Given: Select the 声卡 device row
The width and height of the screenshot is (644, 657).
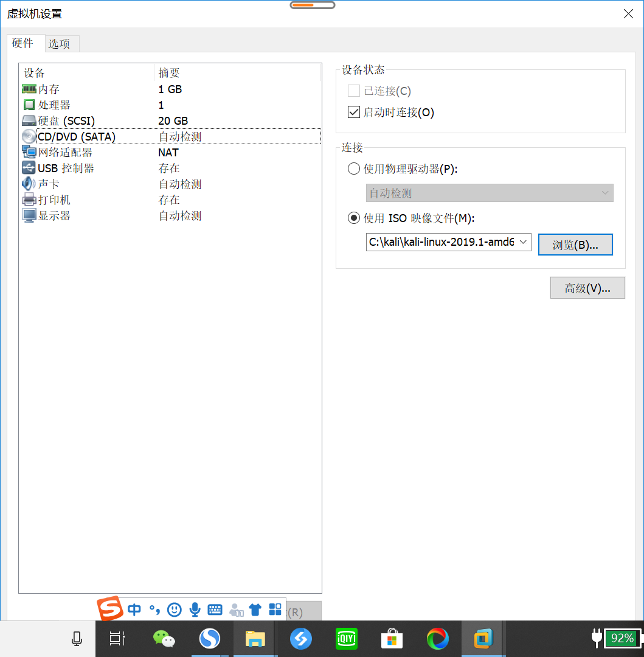Looking at the screenshot, I should pyautogui.click(x=171, y=184).
